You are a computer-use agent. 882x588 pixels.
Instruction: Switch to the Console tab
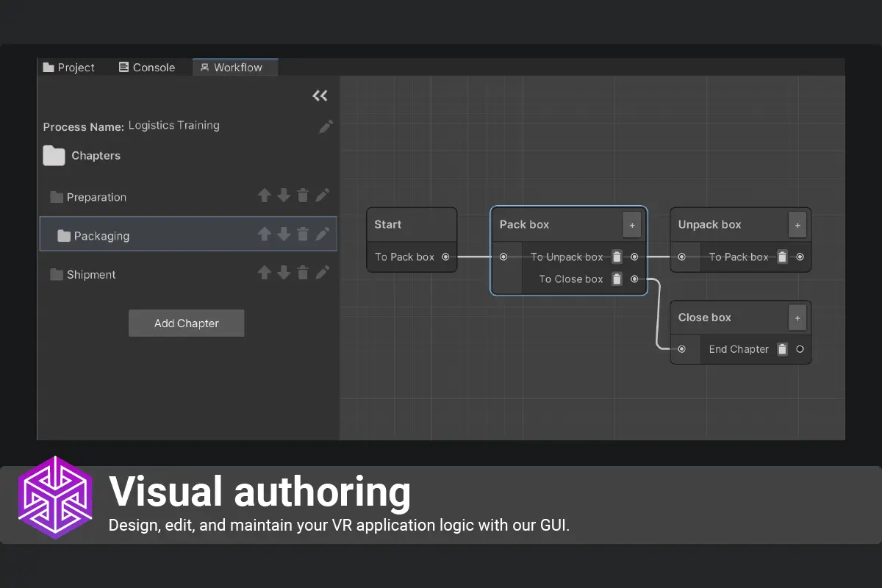(x=147, y=68)
